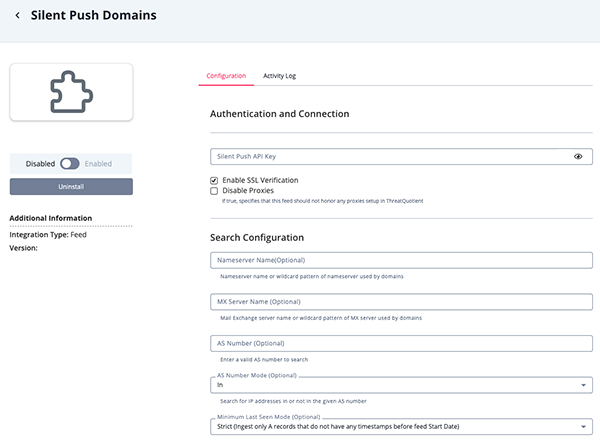
Task: Check the Disable Proxies checkbox
Action: point(214,191)
